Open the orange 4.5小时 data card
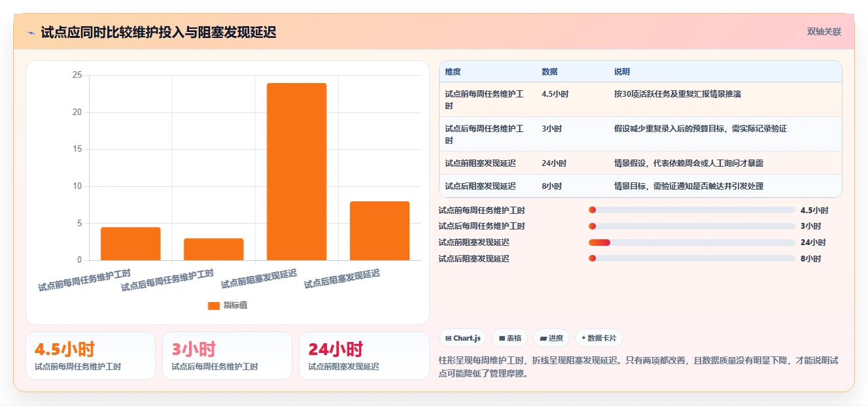The width and height of the screenshot is (868, 406). coord(91,356)
